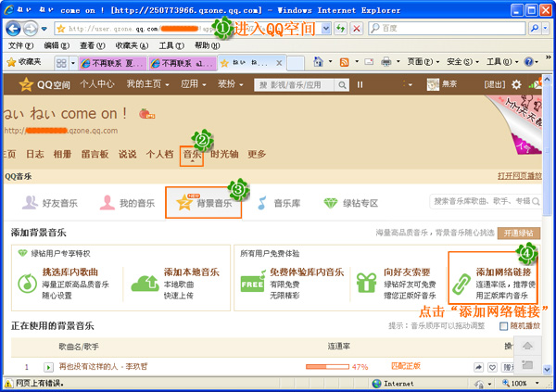Image resolution: width=556 pixels, height=392 pixels.
Task: Select 我的音乐 tab
Action: (127, 203)
